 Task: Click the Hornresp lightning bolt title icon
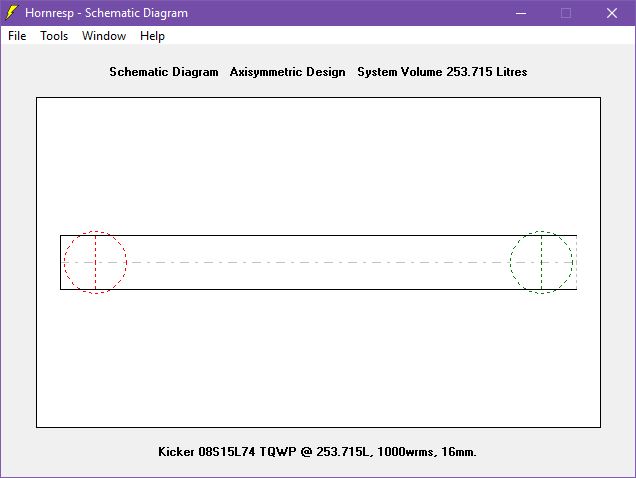12,13
